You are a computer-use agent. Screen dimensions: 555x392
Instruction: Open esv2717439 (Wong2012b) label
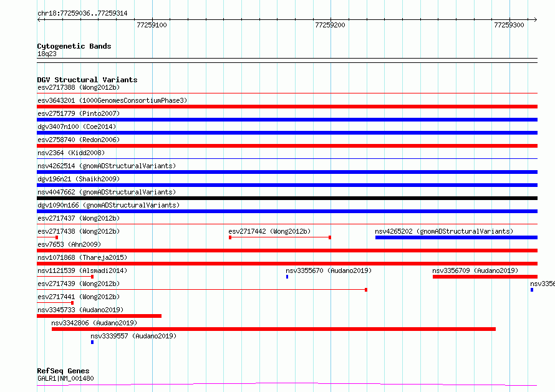(79, 284)
